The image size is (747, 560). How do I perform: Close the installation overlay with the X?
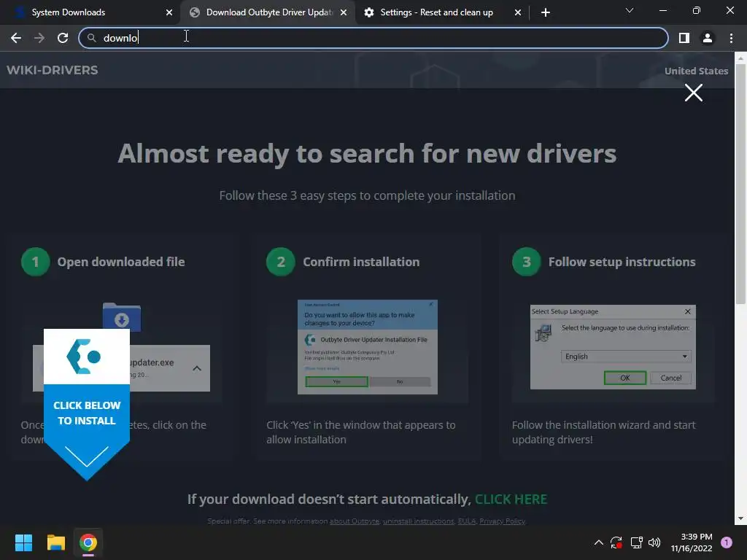[x=694, y=93]
